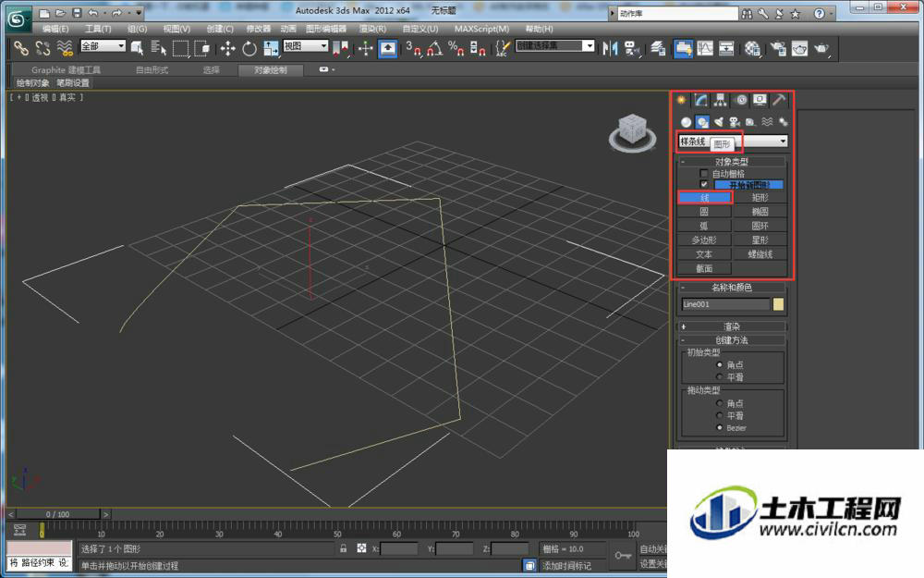
Task: Toggle Keyboard Shortcut Override icon
Action: tap(387, 48)
